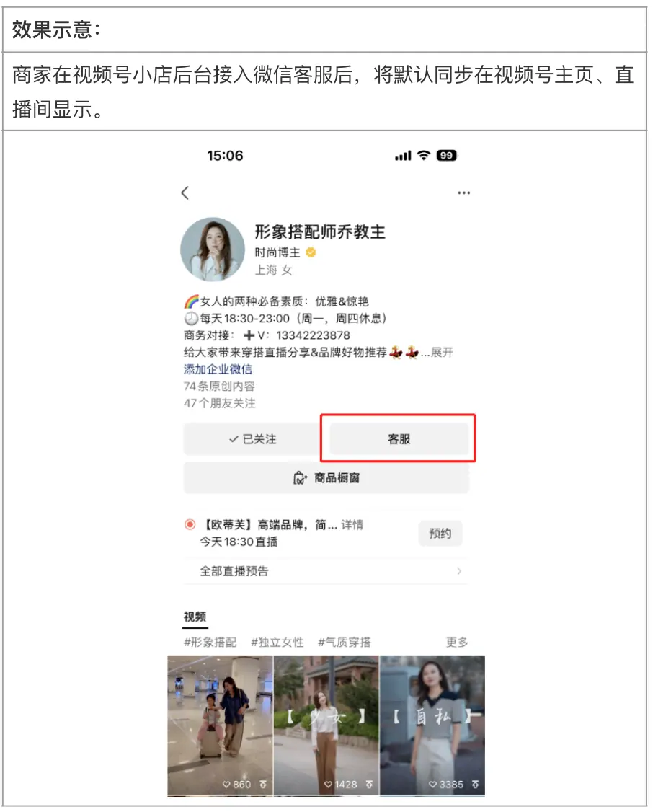This screenshot has width=653, height=812.
Task: Open the video with 1428 likes
Action: pos(326,725)
